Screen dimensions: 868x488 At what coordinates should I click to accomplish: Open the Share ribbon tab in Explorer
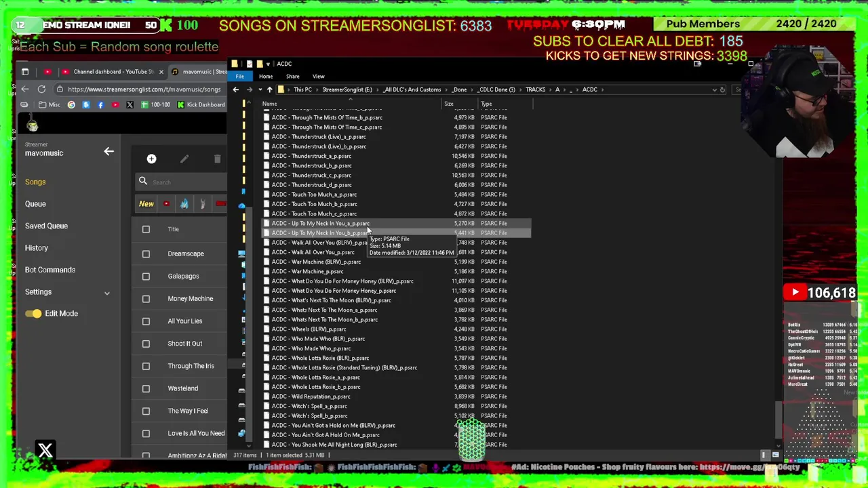[x=293, y=76]
